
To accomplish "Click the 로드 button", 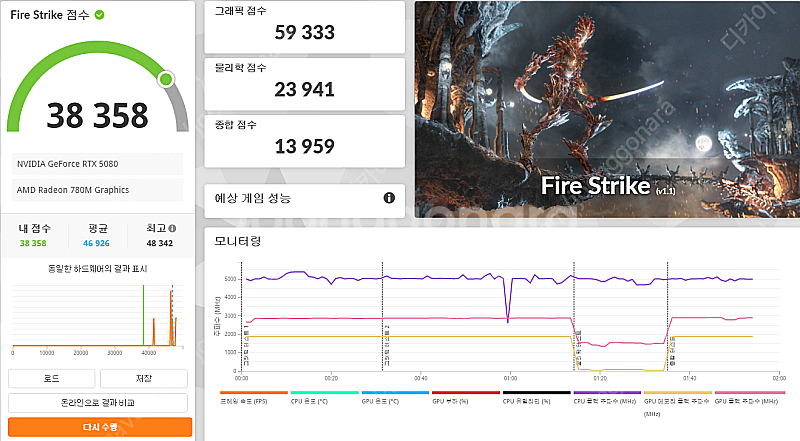I will coord(52,378).
